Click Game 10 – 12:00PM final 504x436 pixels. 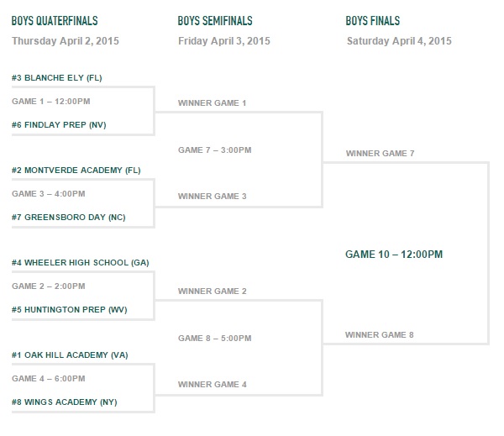[394, 255]
